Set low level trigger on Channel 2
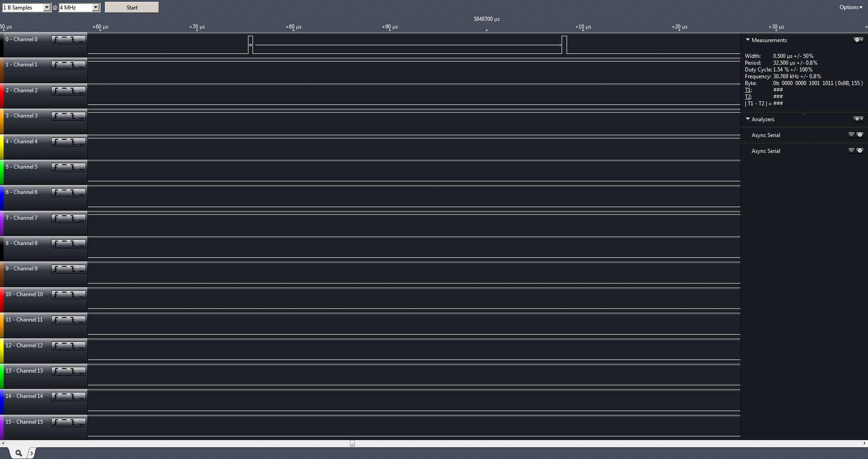 [x=81, y=91]
